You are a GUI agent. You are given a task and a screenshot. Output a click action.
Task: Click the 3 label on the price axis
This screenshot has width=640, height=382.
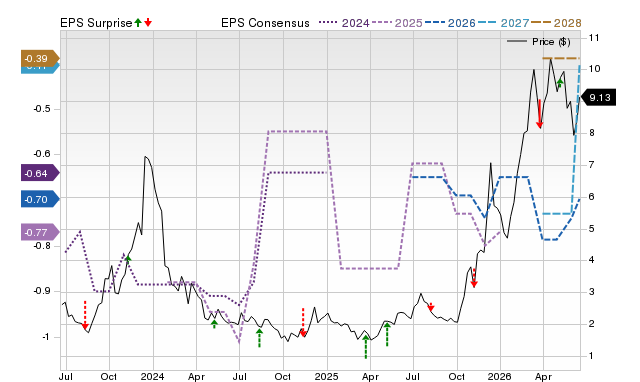(591, 292)
